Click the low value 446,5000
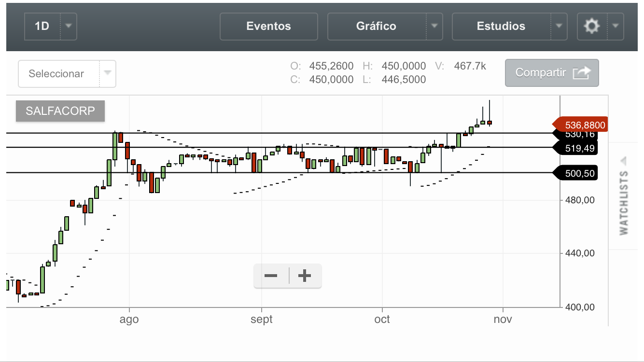This screenshot has height=362, width=644. [x=404, y=80]
